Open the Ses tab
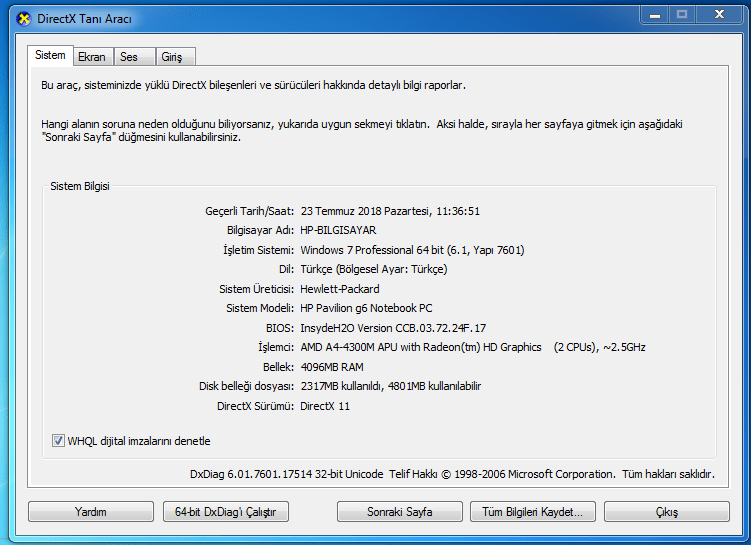 point(135,57)
